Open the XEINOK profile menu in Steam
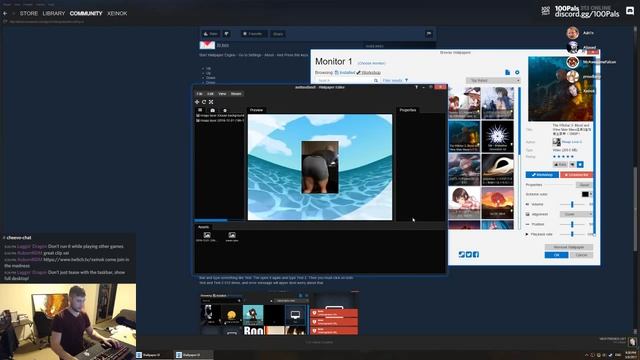The height and width of the screenshot is (360, 640). coord(117,13)
